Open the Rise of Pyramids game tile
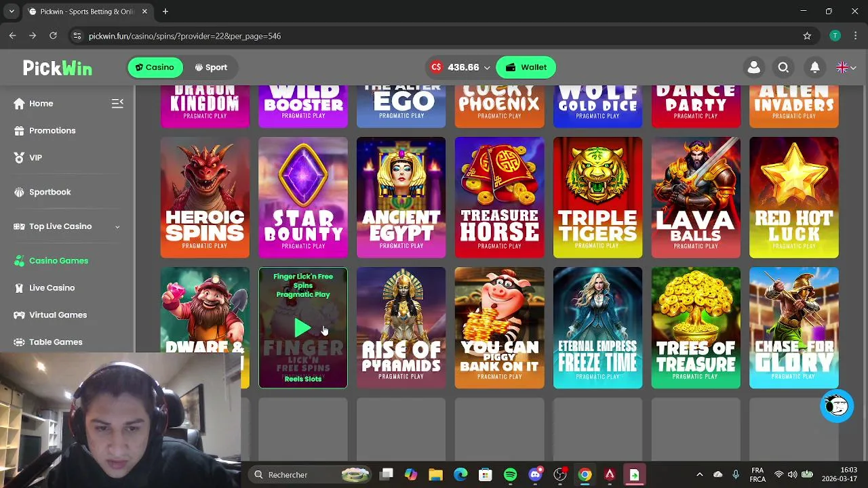The height and width of the screenshot is (488, 868). [401, 328]
